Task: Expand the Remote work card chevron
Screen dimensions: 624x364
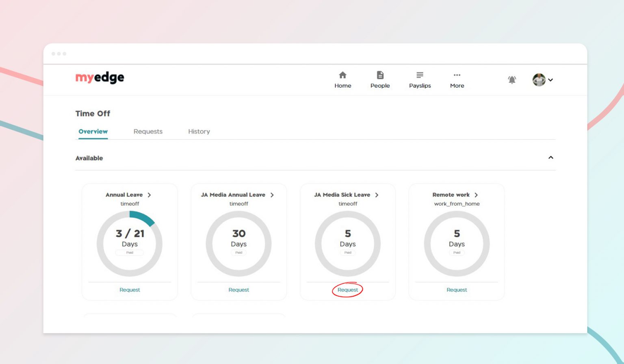Action: tap(476, 195)
